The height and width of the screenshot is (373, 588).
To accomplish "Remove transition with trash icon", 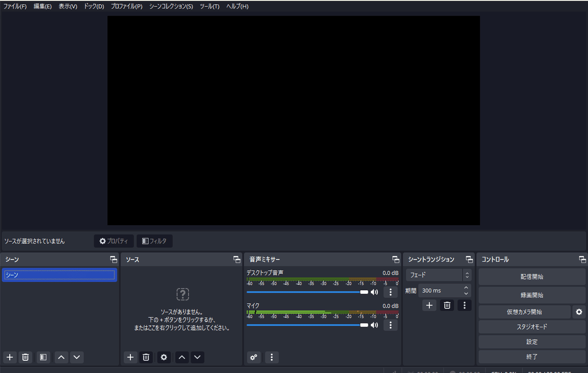I will point(447,305).
